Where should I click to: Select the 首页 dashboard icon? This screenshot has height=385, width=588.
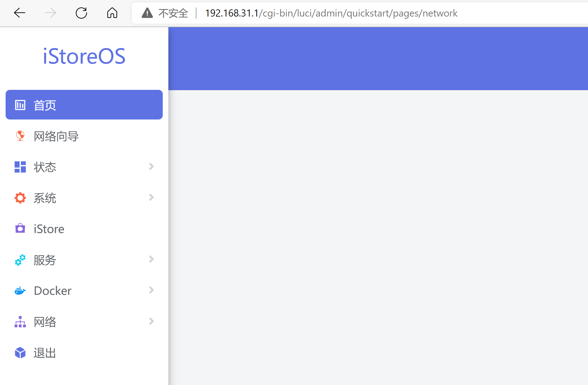click(20, 105)
